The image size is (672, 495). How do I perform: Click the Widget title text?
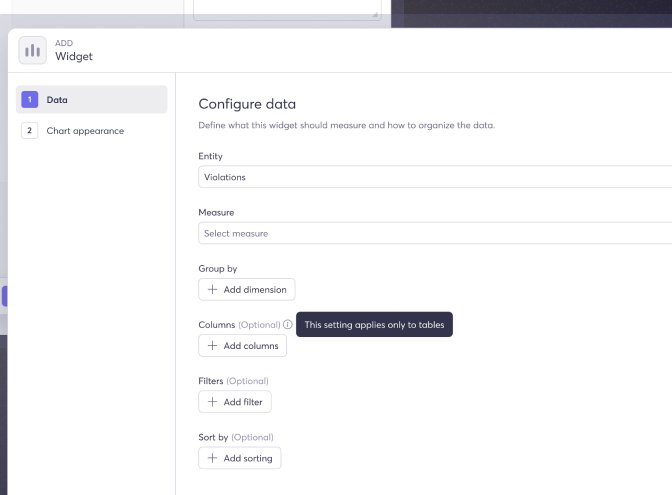pyautogui.click(x=74, y=56)
